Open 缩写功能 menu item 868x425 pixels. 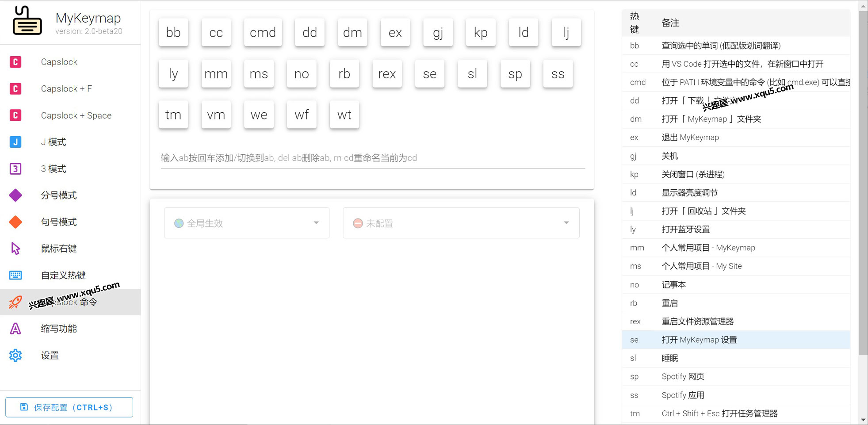70,329
